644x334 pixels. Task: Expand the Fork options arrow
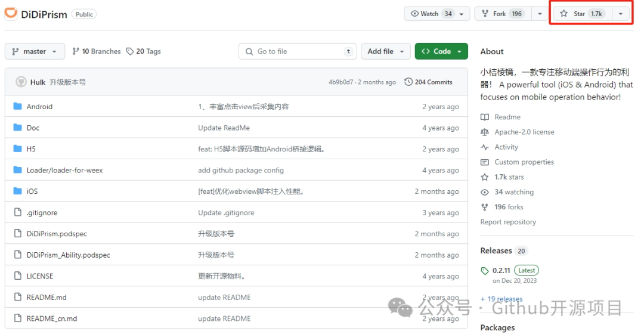coord(540,14)
